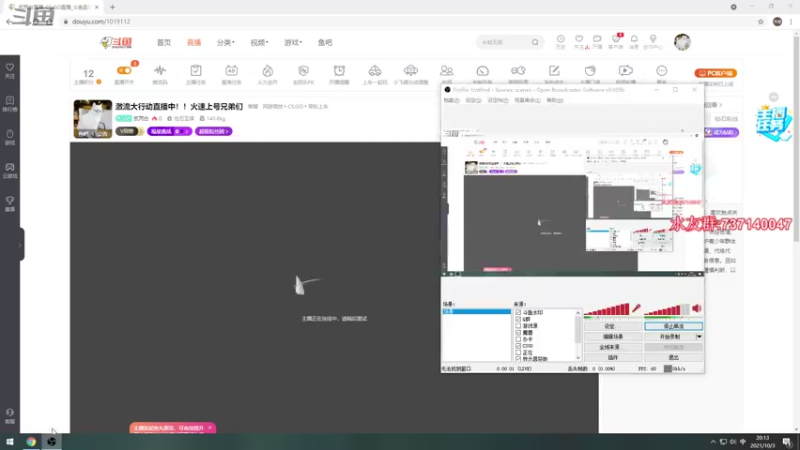Image resolution: width=800 pixels, height=450 pixels.
Task: Open 鱼吧 in Douyu navigation
Action: pos(325,42)
